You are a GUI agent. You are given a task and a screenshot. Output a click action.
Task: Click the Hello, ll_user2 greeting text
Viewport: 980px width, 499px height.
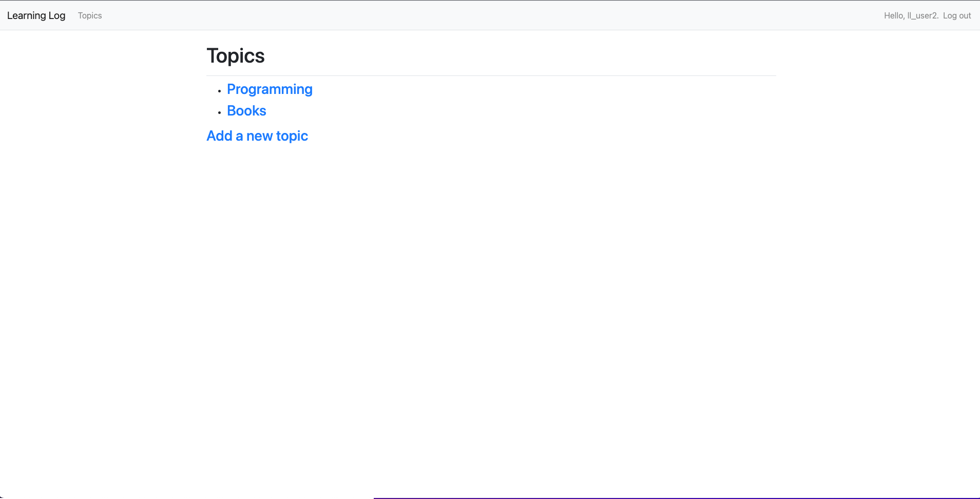[x=911, y=15]
